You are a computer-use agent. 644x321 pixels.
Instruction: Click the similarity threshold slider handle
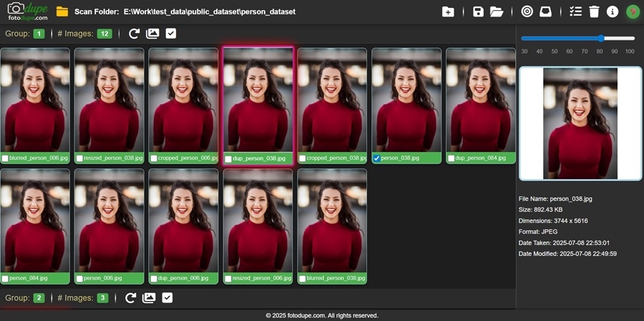[x=601, y=38]
